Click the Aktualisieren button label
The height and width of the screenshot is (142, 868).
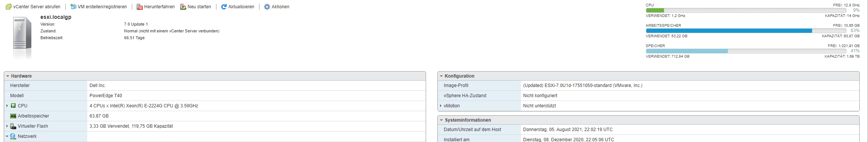click(x=241, y=7)
